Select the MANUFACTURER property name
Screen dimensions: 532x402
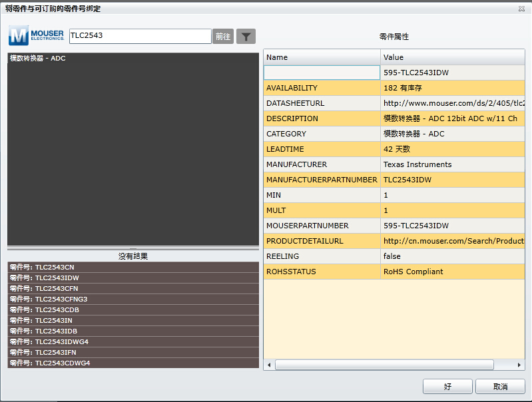point(322,164)
